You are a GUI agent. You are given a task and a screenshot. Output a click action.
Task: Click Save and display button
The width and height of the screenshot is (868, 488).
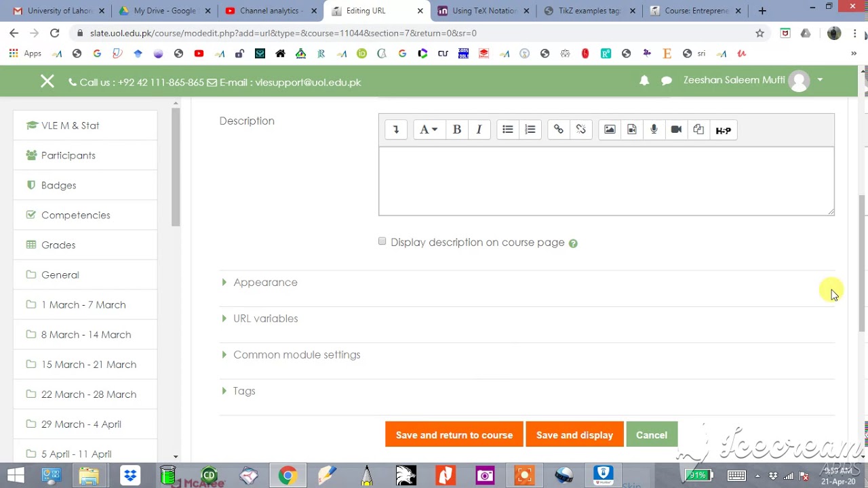(574, 435)
